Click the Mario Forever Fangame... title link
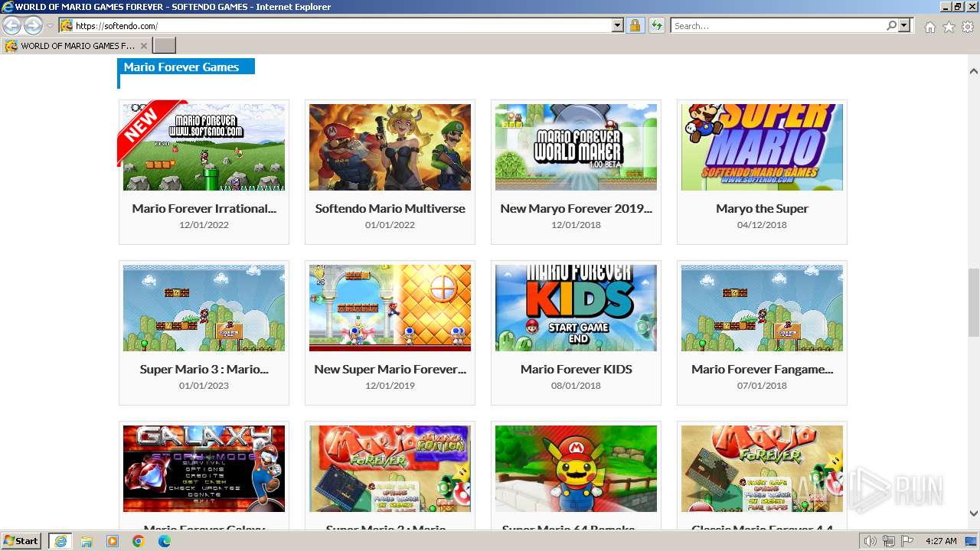The width and height of the screenshot is (980, 551). tap(762, 369)
